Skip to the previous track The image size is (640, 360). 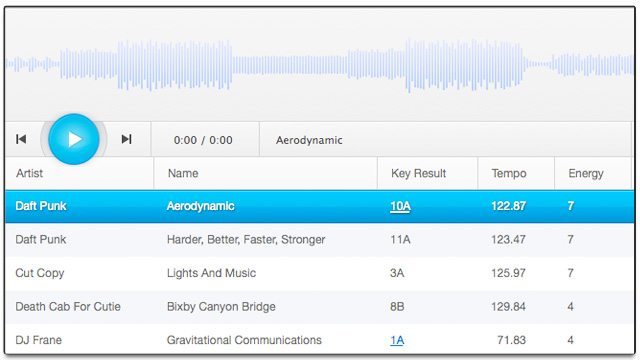pyautogui.click(x=21, y=139)
